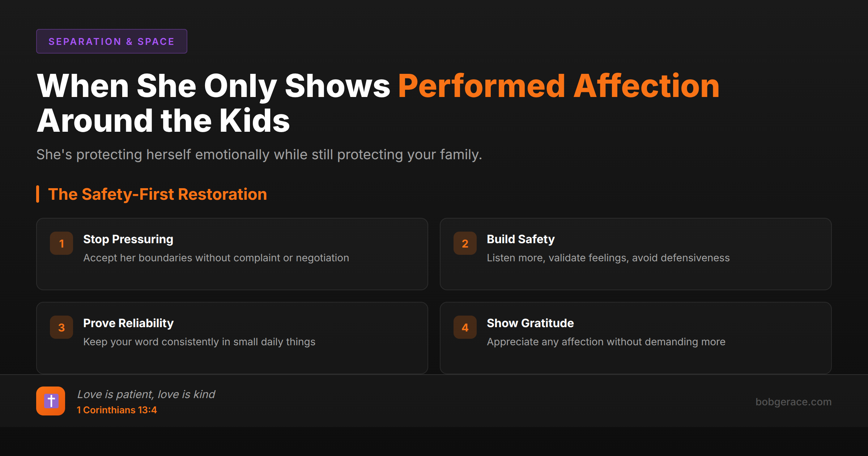Click the subtitle about protecting herself emotionally

pyautogui.click(x=259, y=155)
